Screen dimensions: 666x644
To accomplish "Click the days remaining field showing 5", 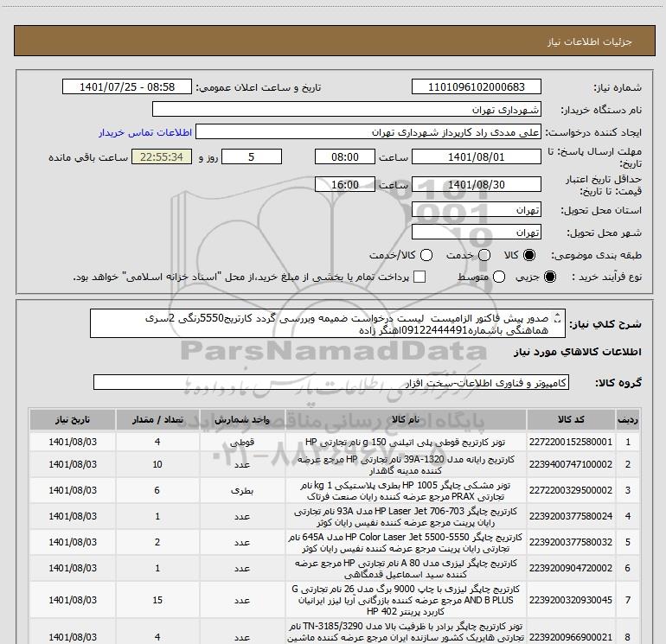I will 252,156.
